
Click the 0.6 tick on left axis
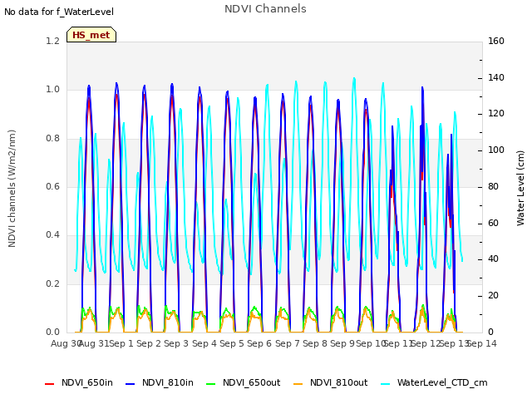coord(52,186)
